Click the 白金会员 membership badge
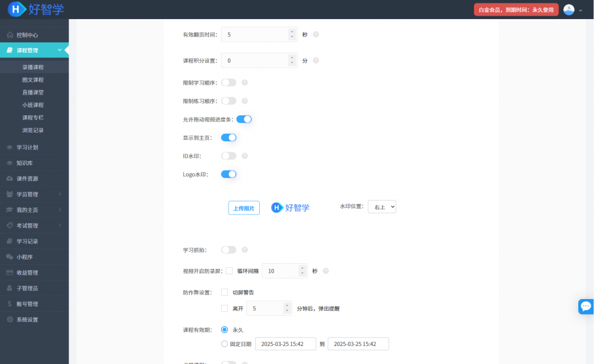 (516, 10)
